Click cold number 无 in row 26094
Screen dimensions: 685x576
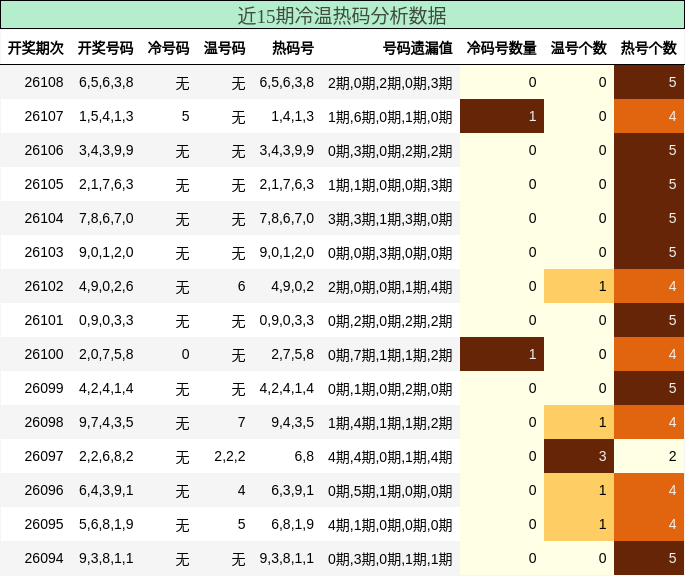click(x=183, y=559)
